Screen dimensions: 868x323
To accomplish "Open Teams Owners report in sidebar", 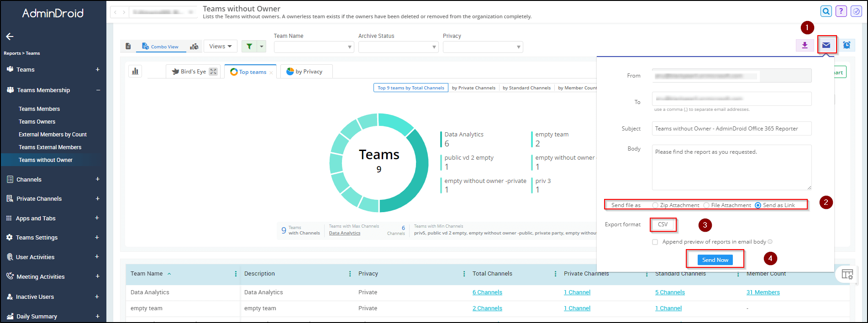I will click(37, 122).
